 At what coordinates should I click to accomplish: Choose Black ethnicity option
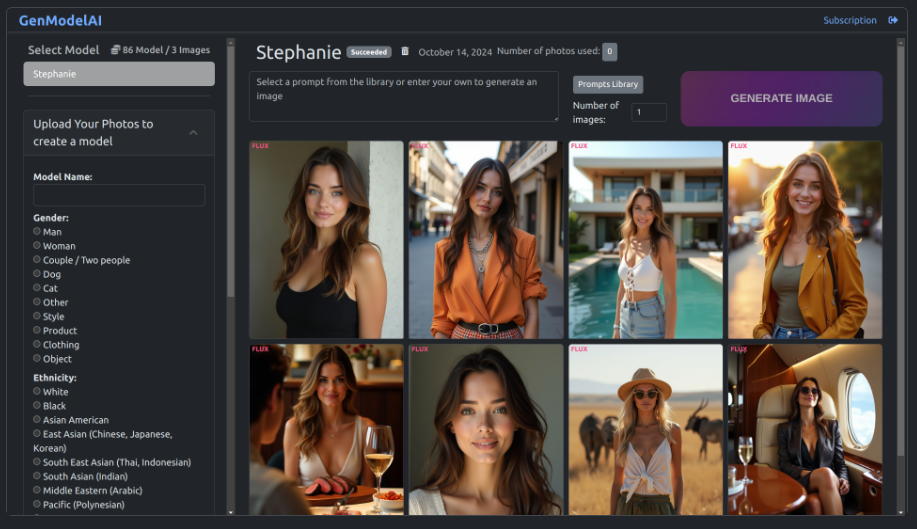pos(37,405)
